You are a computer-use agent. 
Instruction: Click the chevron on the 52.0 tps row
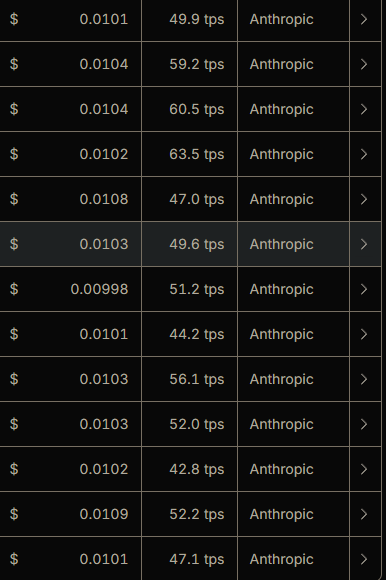point(364,424)
